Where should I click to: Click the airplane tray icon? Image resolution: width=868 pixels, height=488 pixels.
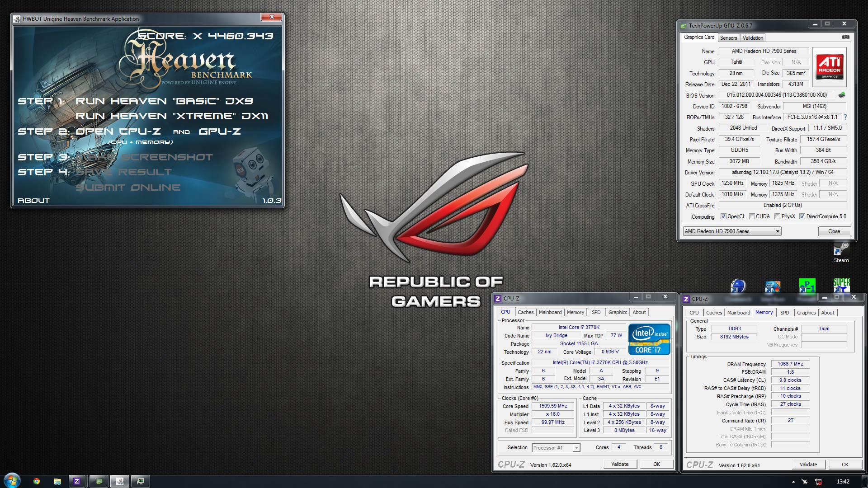click(x=805, y=482)
